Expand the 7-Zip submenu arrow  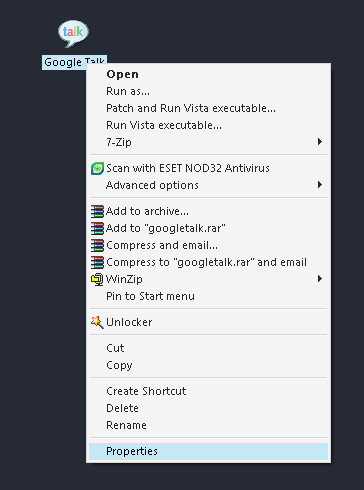[x=320, y=142]
